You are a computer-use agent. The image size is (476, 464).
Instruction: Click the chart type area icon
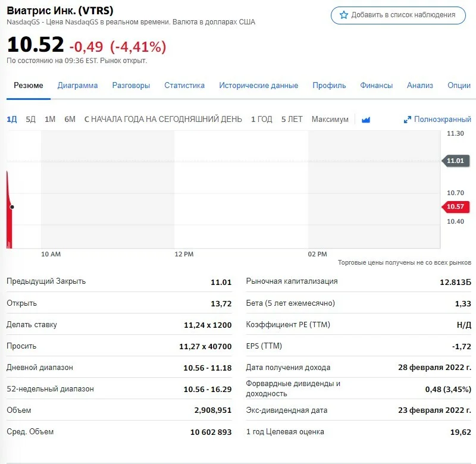366,120
